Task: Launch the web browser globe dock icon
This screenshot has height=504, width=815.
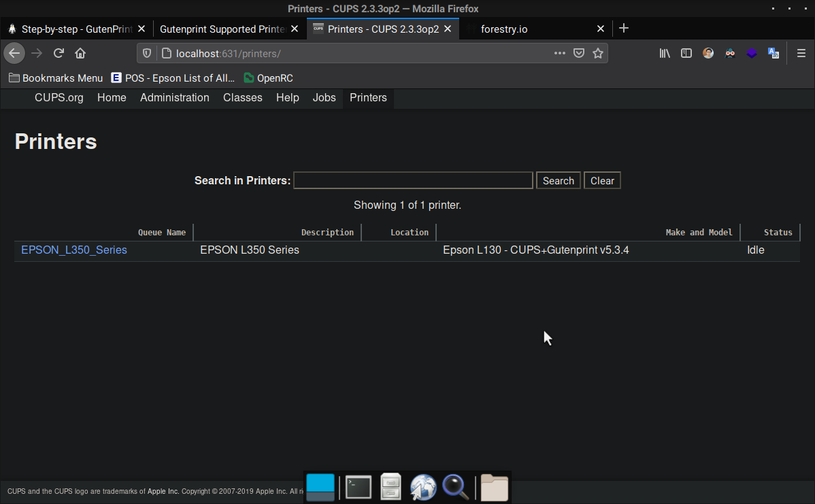Action: point(422,488)
